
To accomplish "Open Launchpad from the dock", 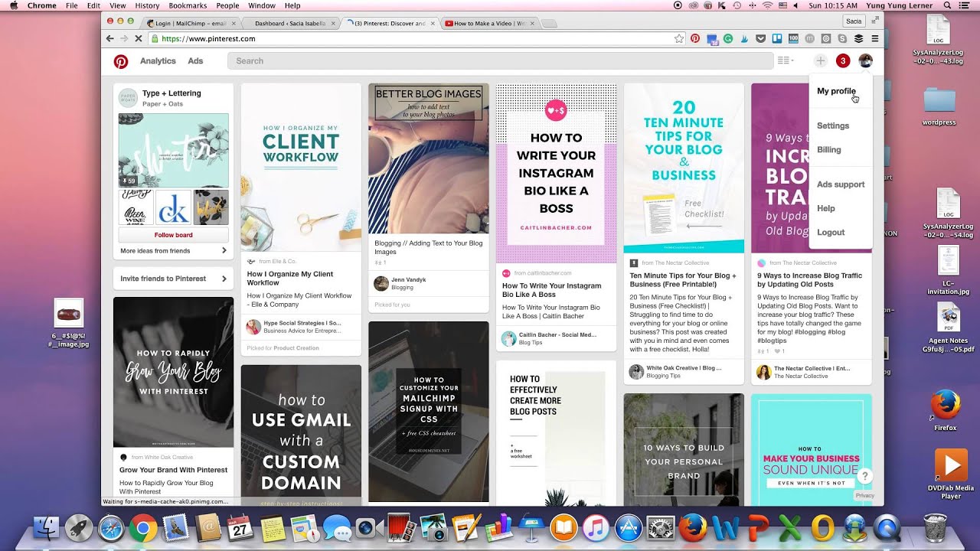I will (78, 528).
